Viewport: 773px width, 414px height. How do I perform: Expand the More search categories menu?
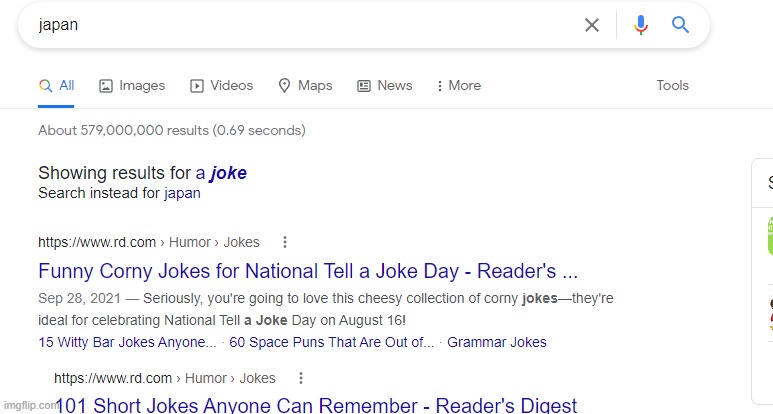coord(458,86)
